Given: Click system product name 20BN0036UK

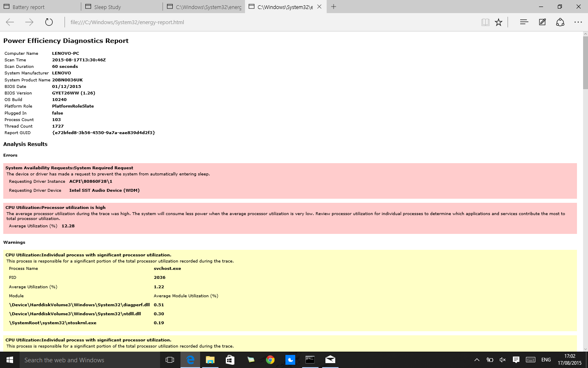Looking at the screenshot, I should pyautogui.click(x=67, y=80).
